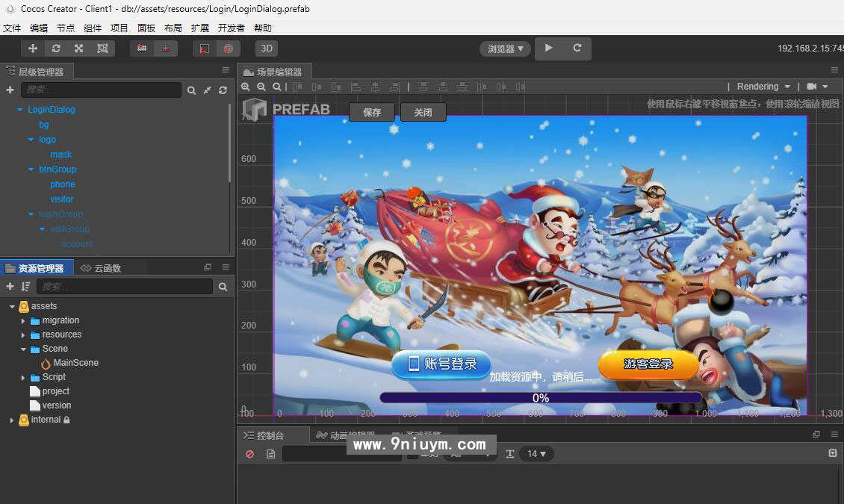Refresh the preview with reload icon
The width and height of the screenshot is (844, 504).
577,48
